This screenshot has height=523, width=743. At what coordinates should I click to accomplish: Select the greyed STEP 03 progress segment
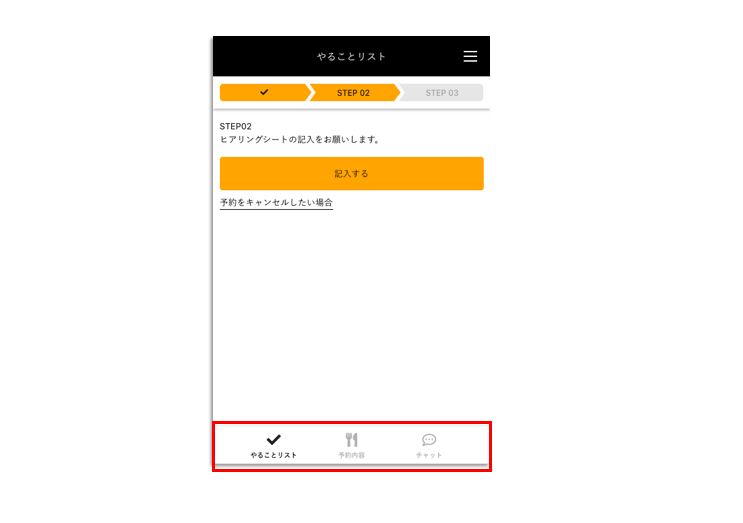[442, 93]
